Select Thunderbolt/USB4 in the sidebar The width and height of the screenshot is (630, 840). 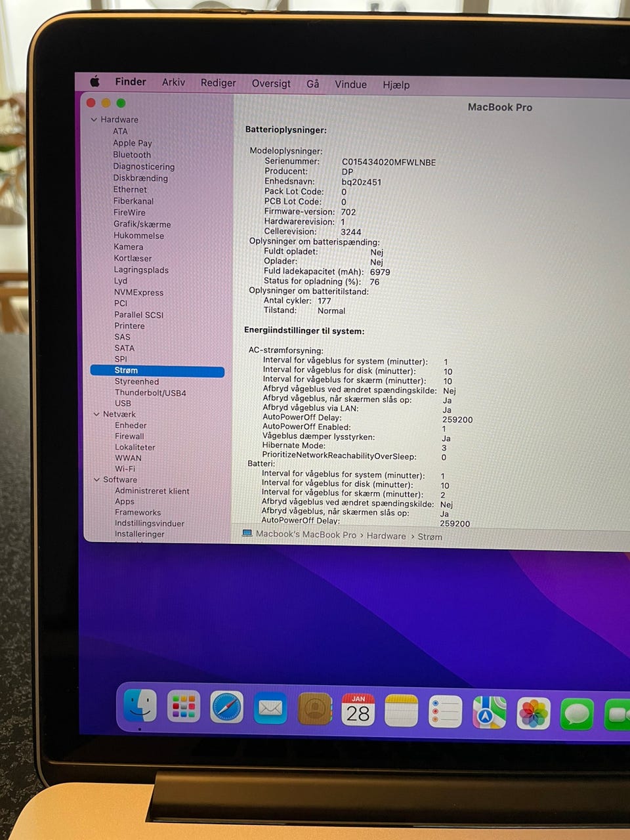tap(150, 392)
